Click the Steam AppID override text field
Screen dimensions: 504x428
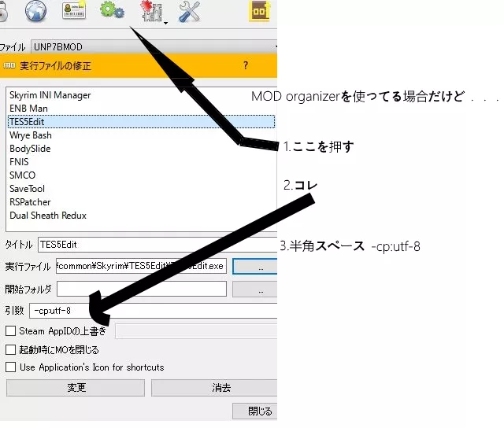point(196,331)
